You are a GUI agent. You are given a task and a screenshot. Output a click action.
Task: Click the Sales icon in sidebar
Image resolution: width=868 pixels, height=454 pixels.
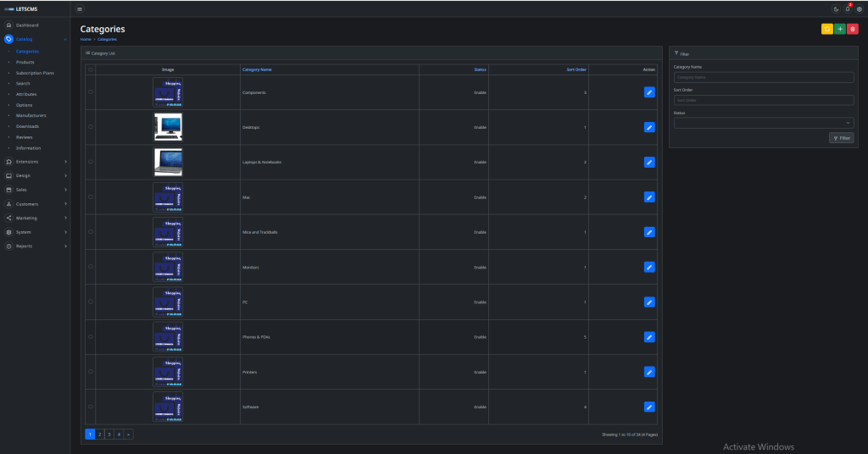[8, 190]
